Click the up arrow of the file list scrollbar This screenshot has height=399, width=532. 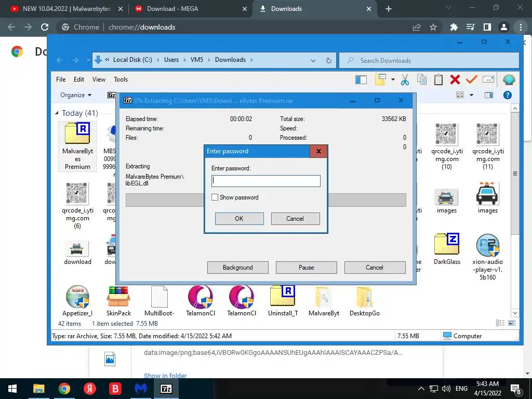tap(515, 109)
